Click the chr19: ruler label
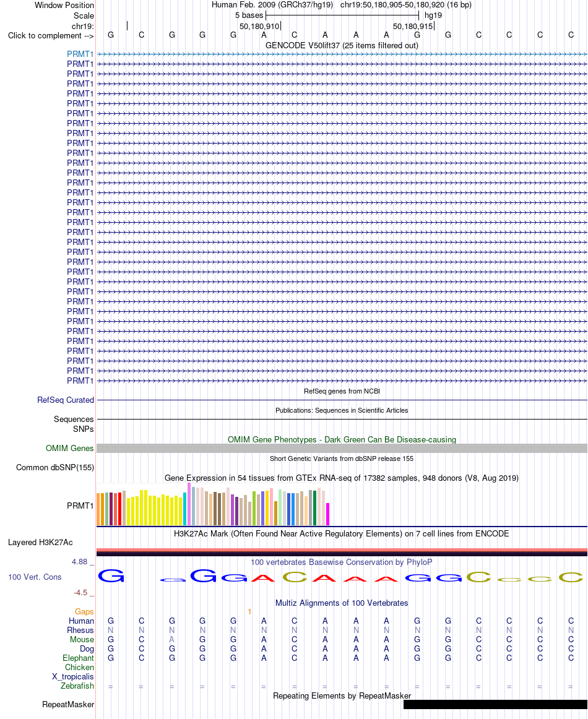The width and height of the screenshot is (588, 719). pyautogui.click(x=82, y=26)
